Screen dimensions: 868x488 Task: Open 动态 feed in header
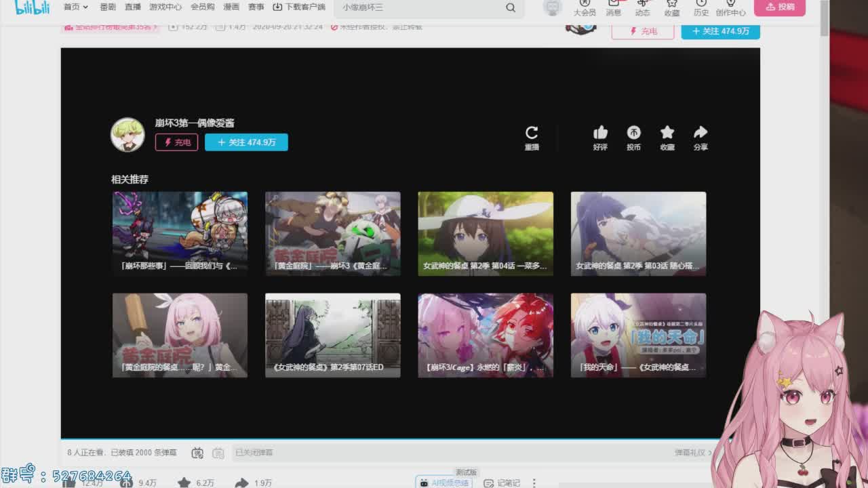pos(642,8)
